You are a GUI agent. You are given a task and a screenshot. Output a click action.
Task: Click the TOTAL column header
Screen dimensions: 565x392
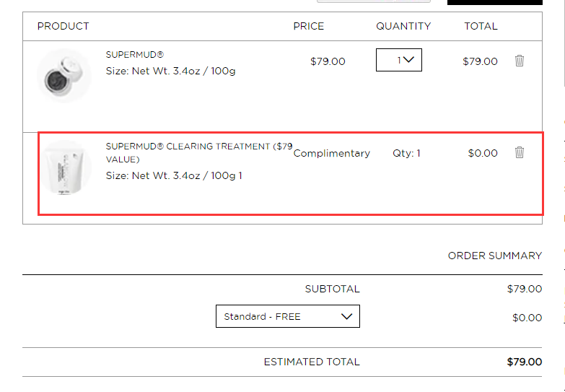481,26
